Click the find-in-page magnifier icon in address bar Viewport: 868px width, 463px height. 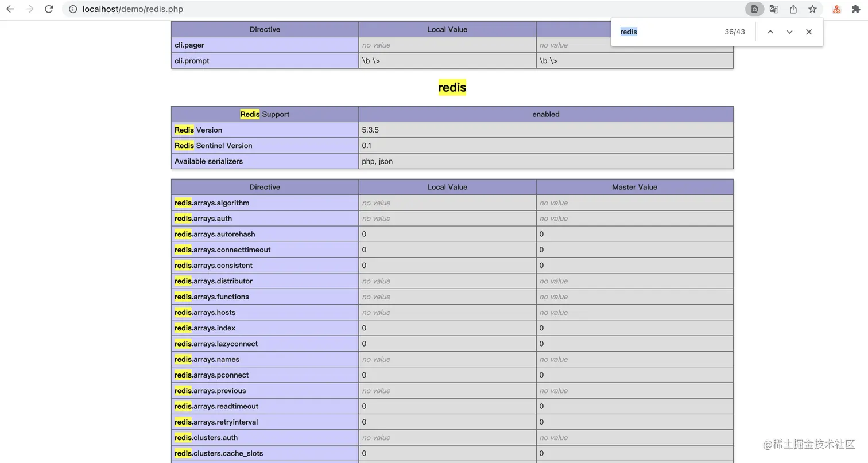754,9
